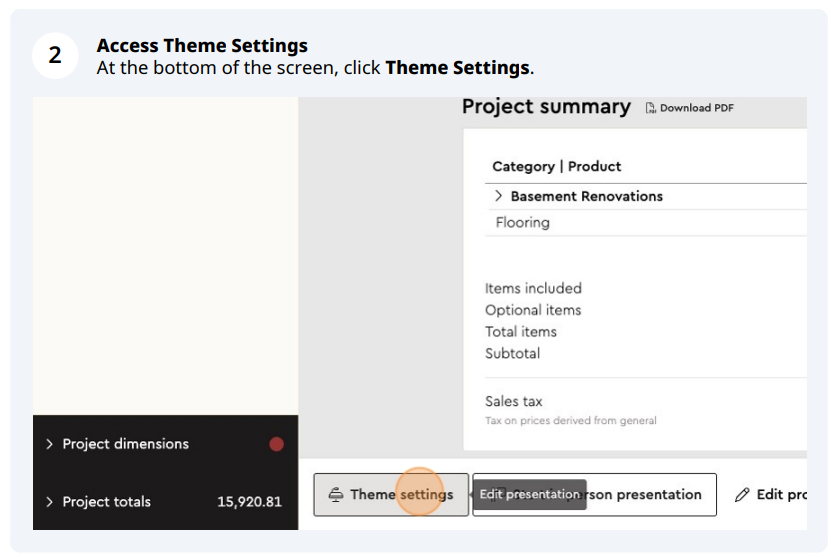The image size is (831, 558).
Task: Click the Project summary heading
Action: pos(546,107)
